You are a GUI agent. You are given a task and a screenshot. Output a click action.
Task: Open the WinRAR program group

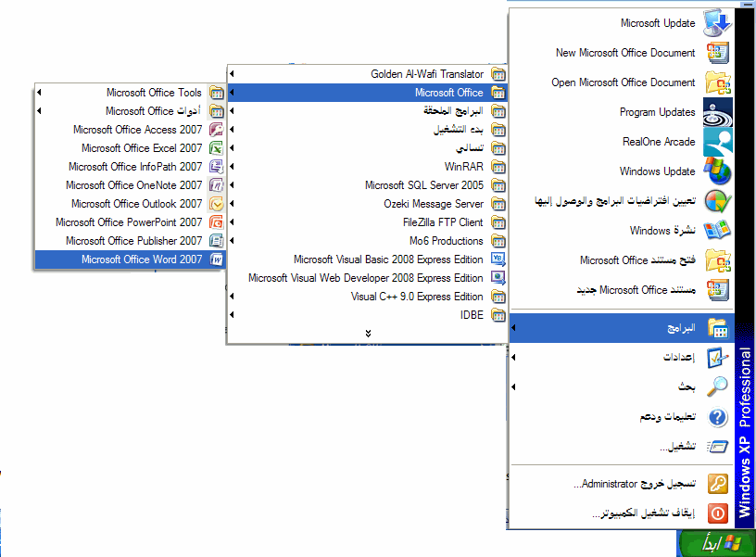(x=463, y=167)
